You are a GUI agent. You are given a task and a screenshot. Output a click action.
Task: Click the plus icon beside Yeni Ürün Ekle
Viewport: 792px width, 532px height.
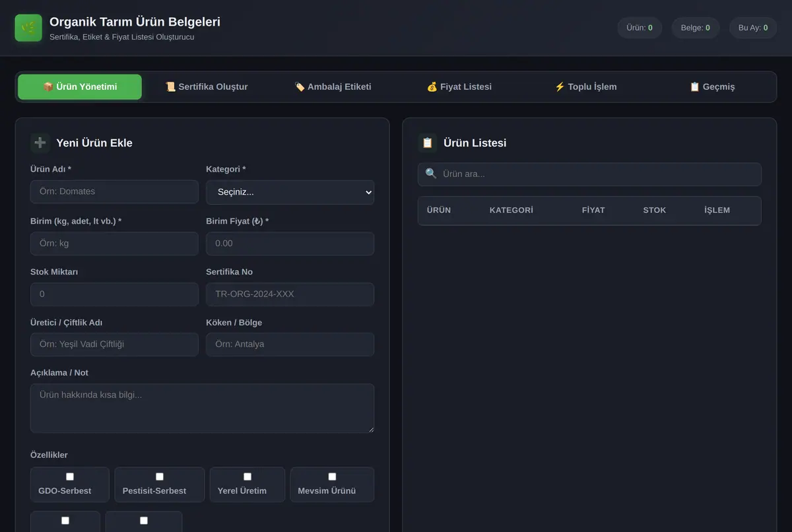[40, 143]
